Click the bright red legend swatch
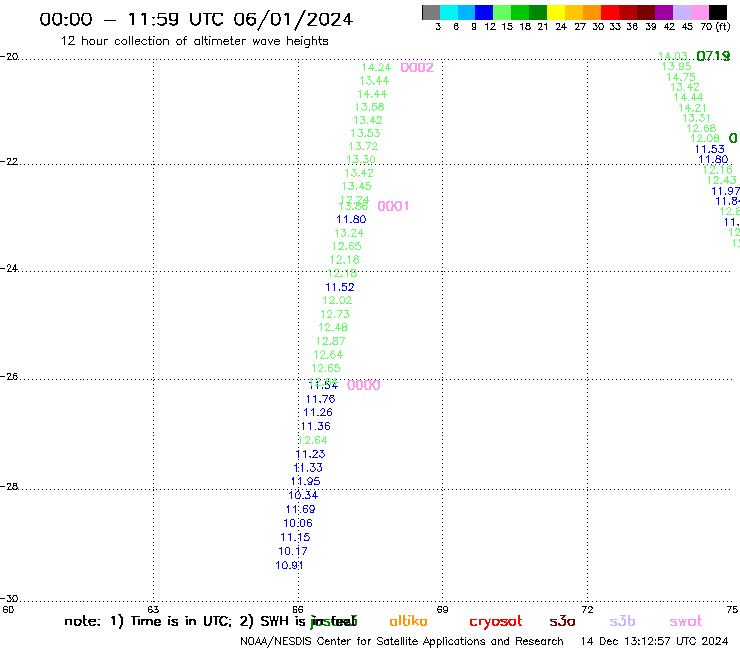Screen dimensions: 740x650 [x=610, y=12]
